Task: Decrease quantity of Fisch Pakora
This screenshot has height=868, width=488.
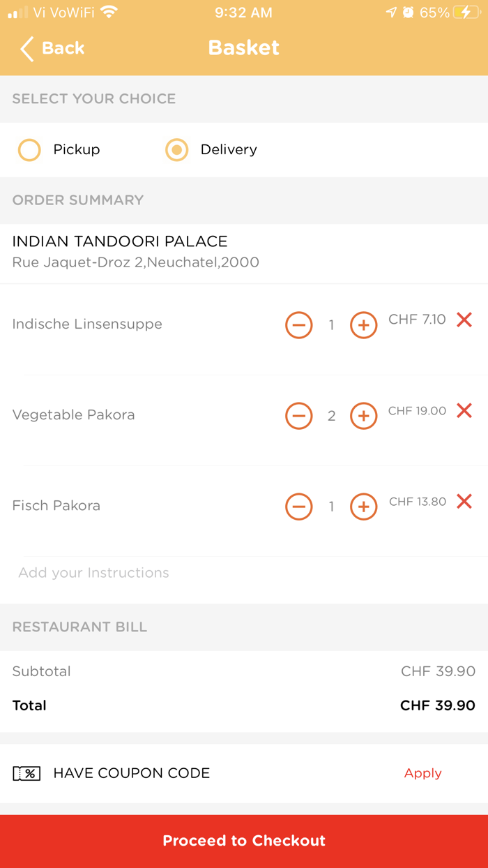Action: tap(299, 507)
